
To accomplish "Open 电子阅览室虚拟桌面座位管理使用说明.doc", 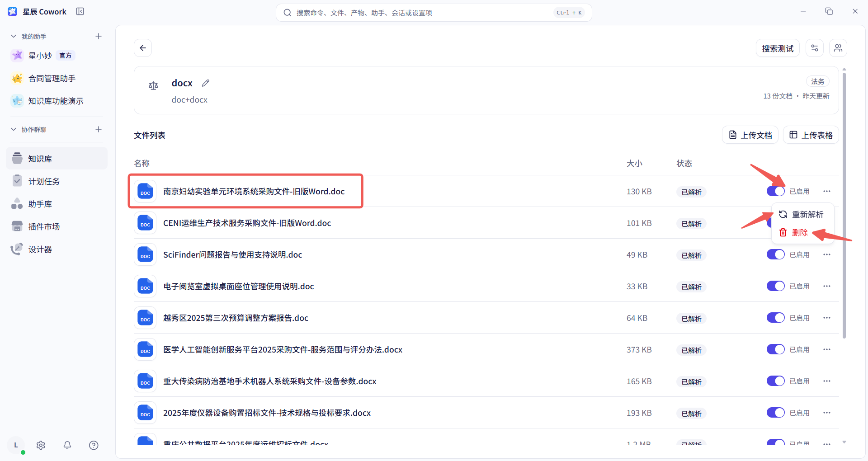I will (x=238, y=286).
